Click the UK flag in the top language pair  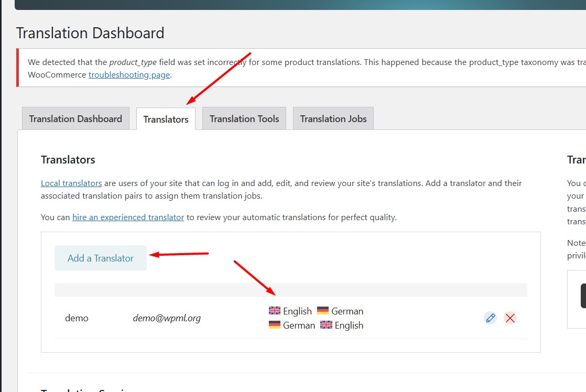click(x=275, y=311)
